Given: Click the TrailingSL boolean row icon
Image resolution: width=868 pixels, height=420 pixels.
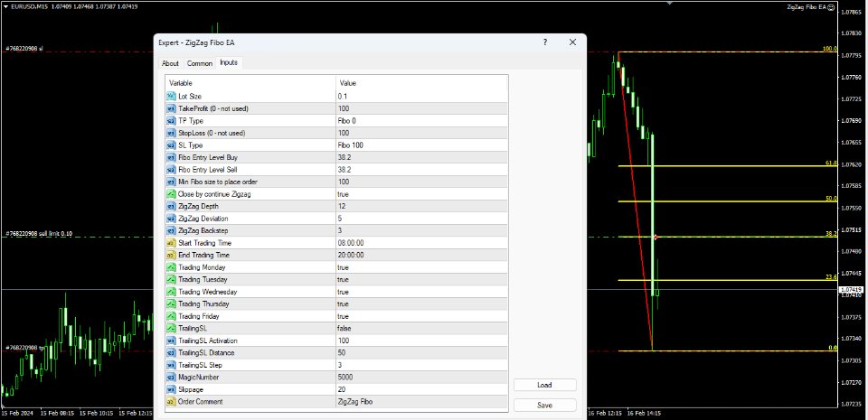Looking at the screenshot, I should pos(171,328).
